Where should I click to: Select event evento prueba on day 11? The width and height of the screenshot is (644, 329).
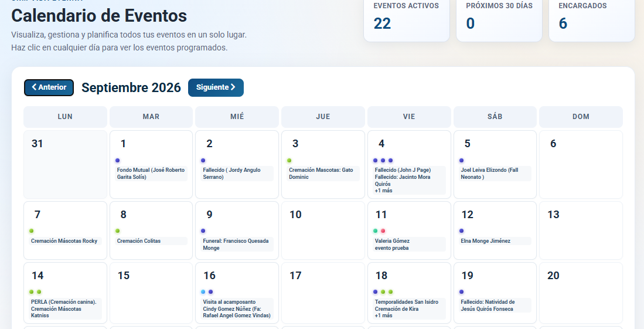(x=391, y=248)
